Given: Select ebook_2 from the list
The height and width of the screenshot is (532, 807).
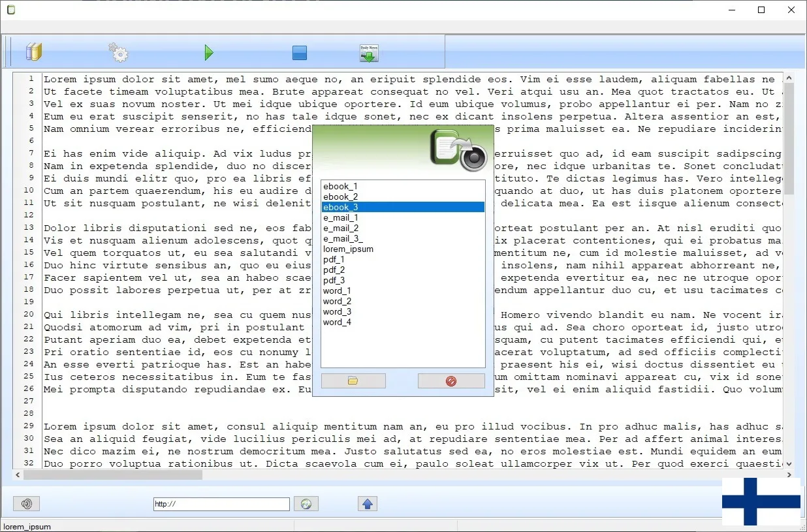Looking at the screenshot, I should click(x=341, y=197).
